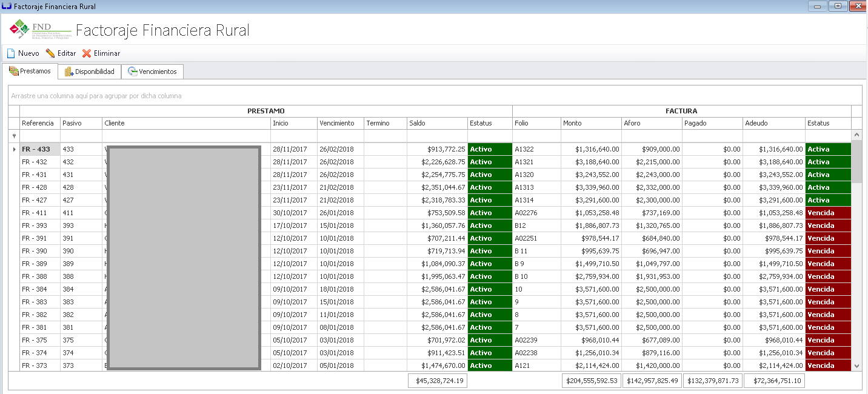The width and height of the screenshot is (868, 394).
Task: Click the FACTURA band header
Action: pos(682,111)
